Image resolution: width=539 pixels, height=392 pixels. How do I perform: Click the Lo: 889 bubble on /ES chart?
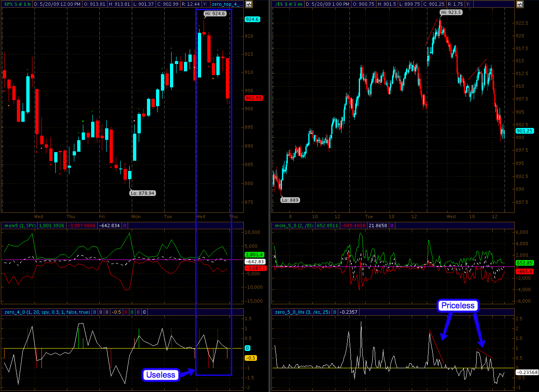[x=290, y=200]
